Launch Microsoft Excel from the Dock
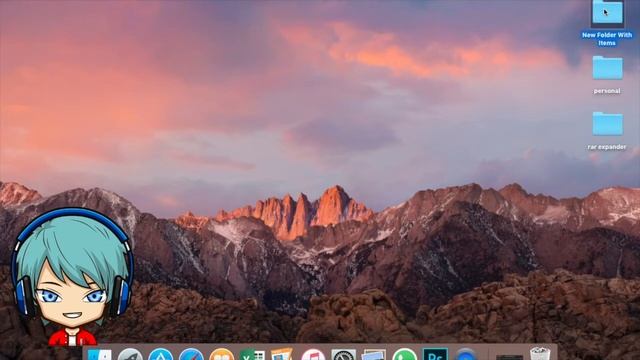 252,354
